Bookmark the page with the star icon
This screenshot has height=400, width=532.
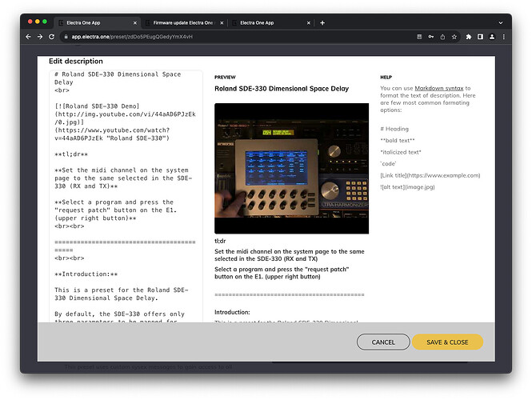pyautogui.click(x=454, y=37)
